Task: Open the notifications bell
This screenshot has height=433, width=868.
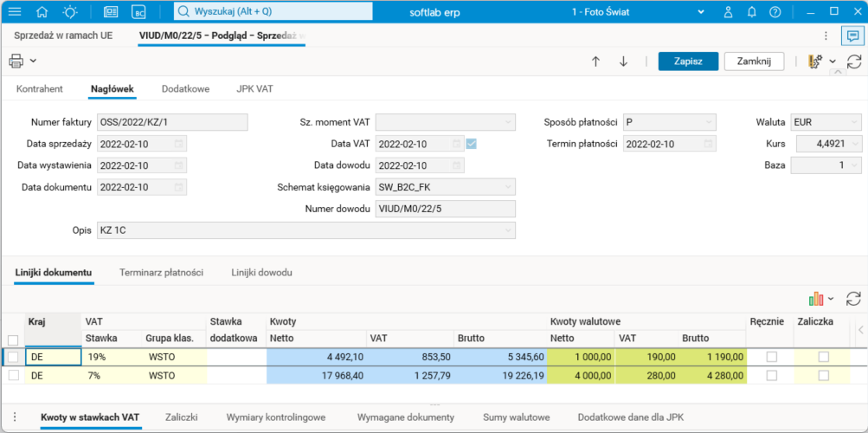Action: point(752,11)
